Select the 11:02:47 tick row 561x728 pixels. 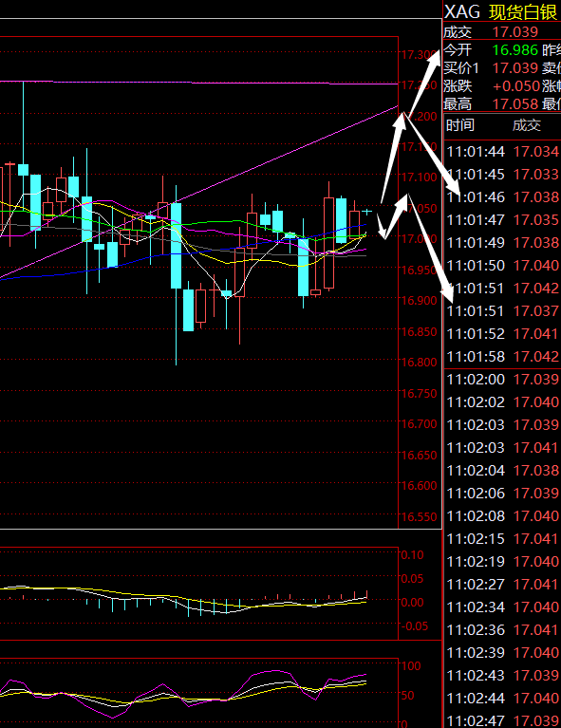[x=502, y=720]
